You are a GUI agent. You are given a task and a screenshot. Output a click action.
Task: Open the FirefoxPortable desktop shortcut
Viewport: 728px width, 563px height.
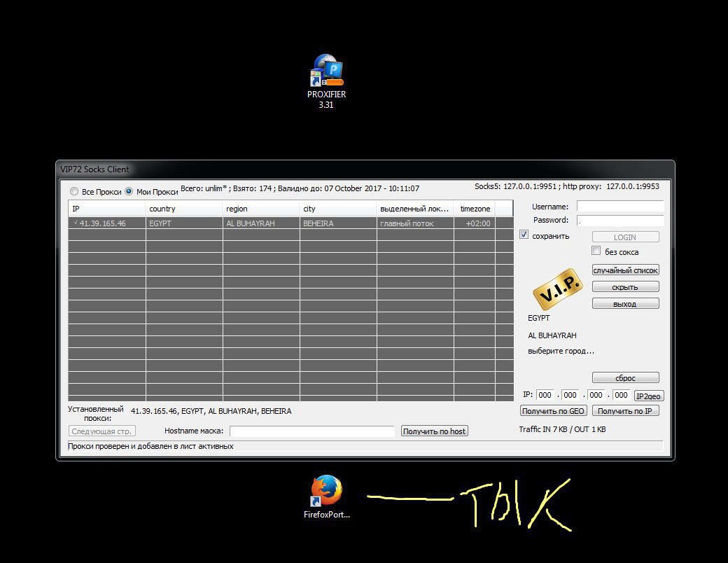point(326,492)
